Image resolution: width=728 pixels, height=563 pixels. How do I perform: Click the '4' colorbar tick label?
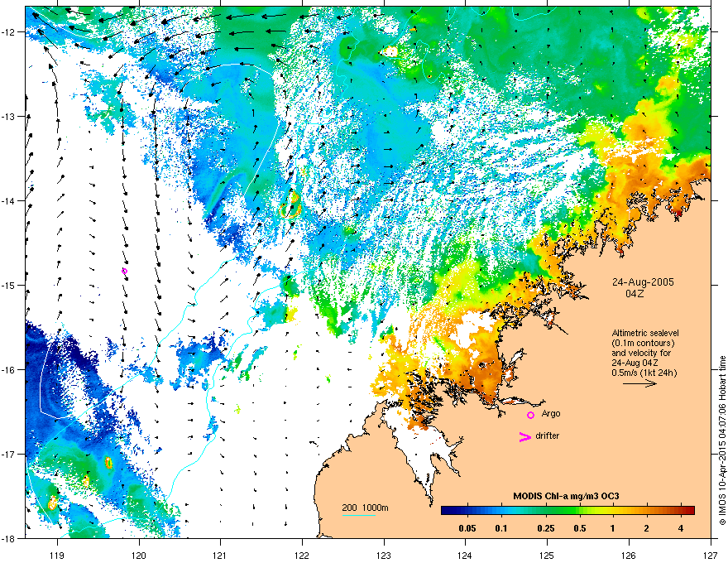pyautogui.click(x=681, y=528)
